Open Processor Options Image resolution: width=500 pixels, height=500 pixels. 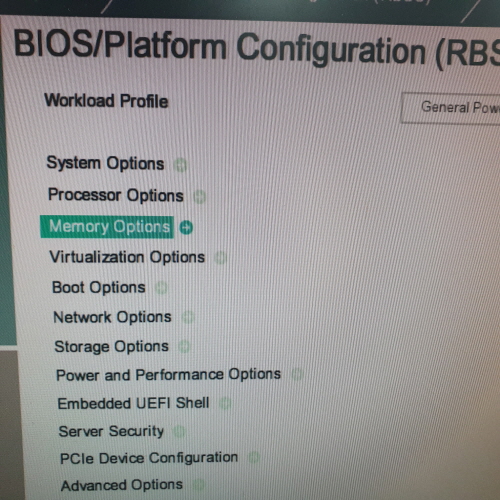point(116,195)
